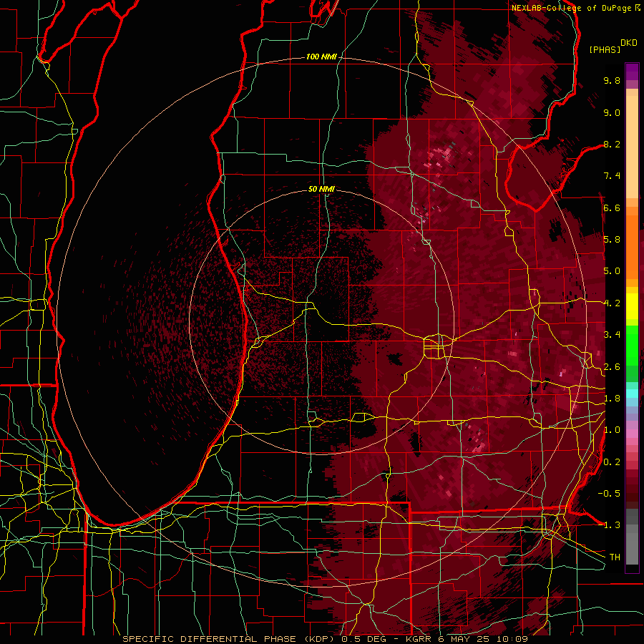This screenshot has height=644, width=644.
Task: Click the "DKD" legend unit label
Action: 628,43
